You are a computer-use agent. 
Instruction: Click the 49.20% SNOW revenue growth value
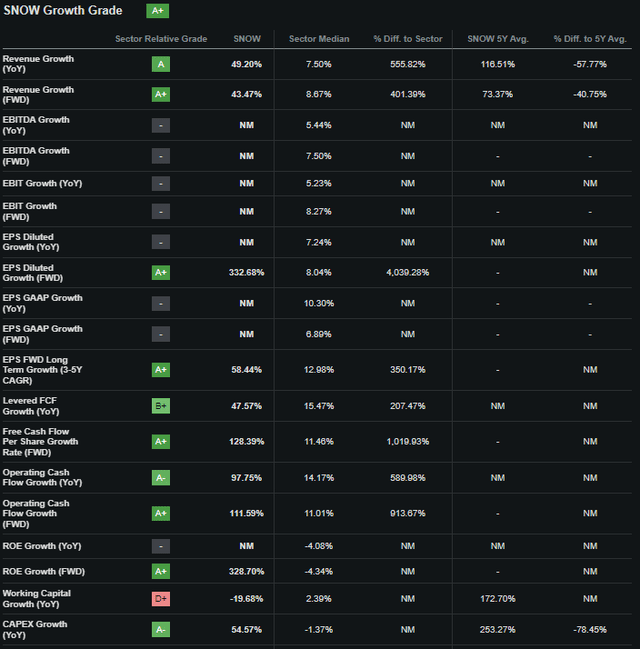[246, 64]
